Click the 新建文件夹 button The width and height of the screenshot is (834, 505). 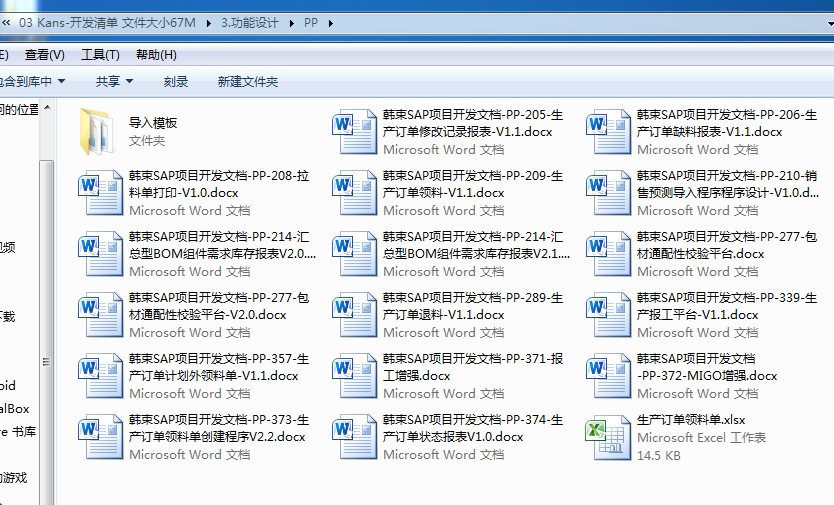pos(248,81)
